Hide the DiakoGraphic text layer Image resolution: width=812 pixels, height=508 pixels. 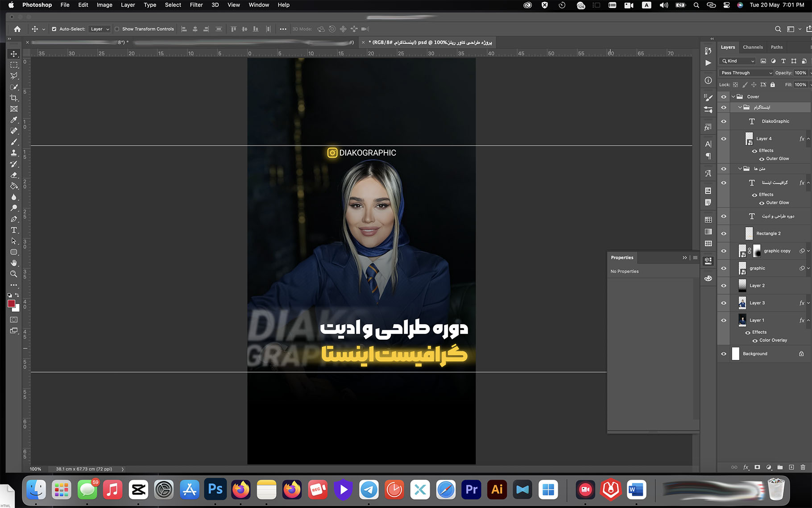pyautogui.click(x=724, y=121)
